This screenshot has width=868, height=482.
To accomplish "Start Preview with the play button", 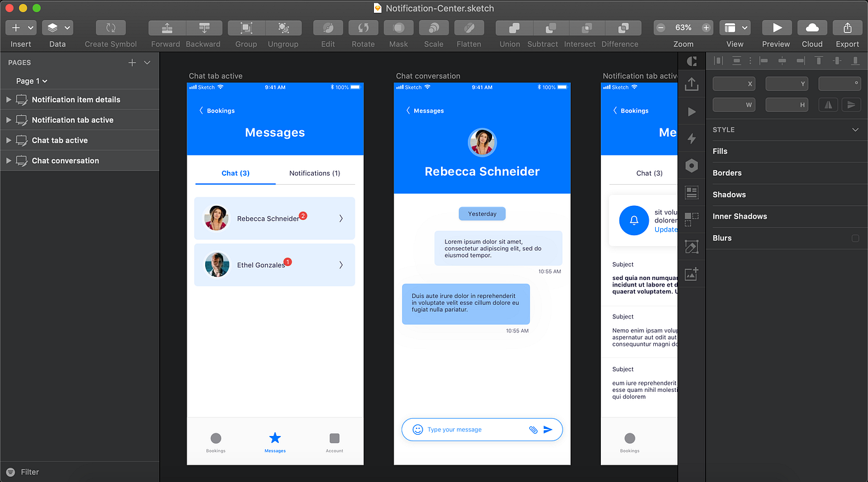I will [x=777, y=27].
